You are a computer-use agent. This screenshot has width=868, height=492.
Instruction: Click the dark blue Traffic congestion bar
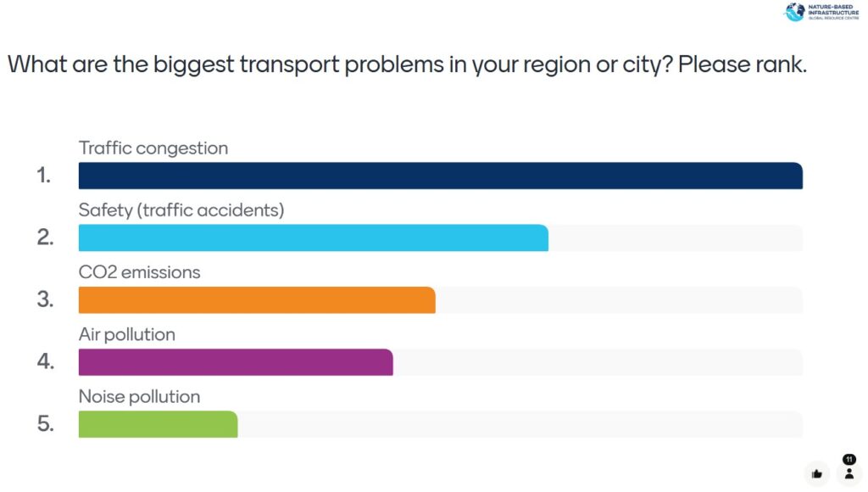[x=440, y=176]
